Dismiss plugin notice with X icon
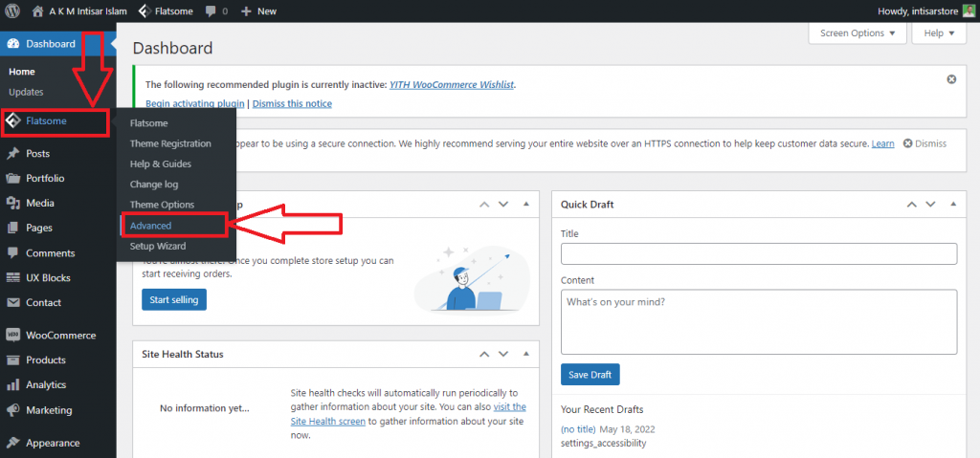The height and width of the screenshot is (458, 980). 951,79
